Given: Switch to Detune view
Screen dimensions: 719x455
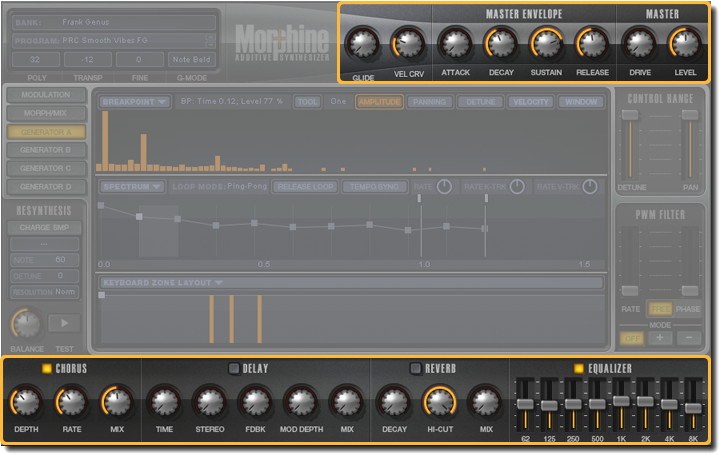Looking at the screenshot, I should [481, 102].
